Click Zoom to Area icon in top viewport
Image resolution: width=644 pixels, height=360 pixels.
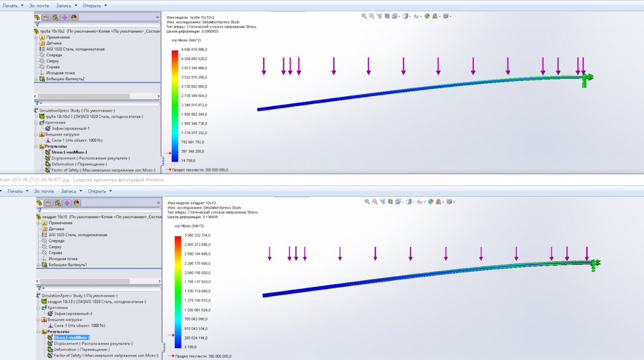(x=371, y=16)
